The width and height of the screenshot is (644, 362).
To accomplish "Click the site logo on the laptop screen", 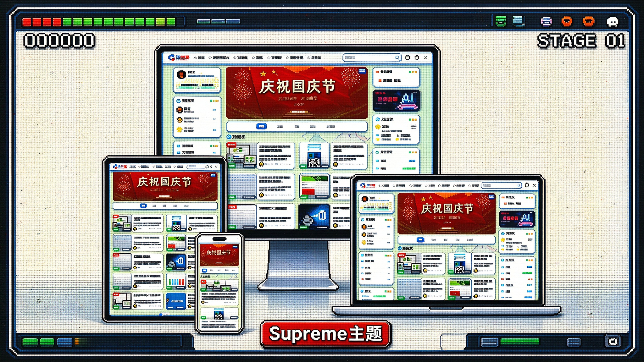I will point(368,185).
